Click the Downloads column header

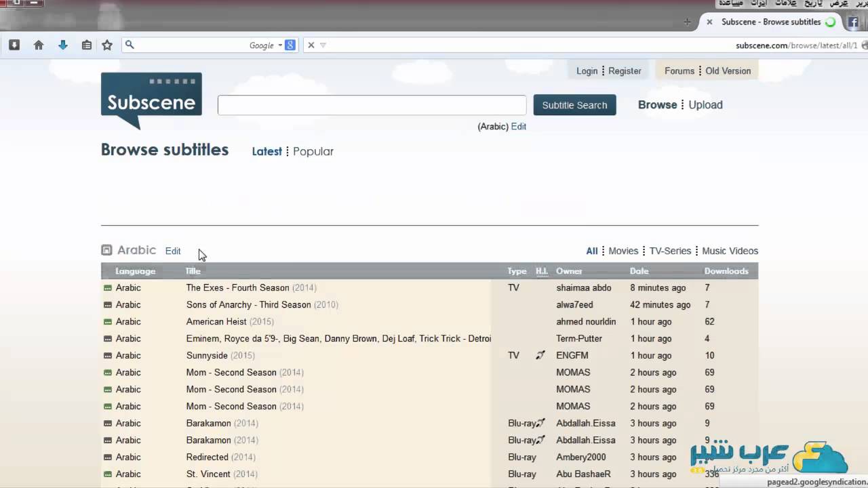(x=726, y=271)
